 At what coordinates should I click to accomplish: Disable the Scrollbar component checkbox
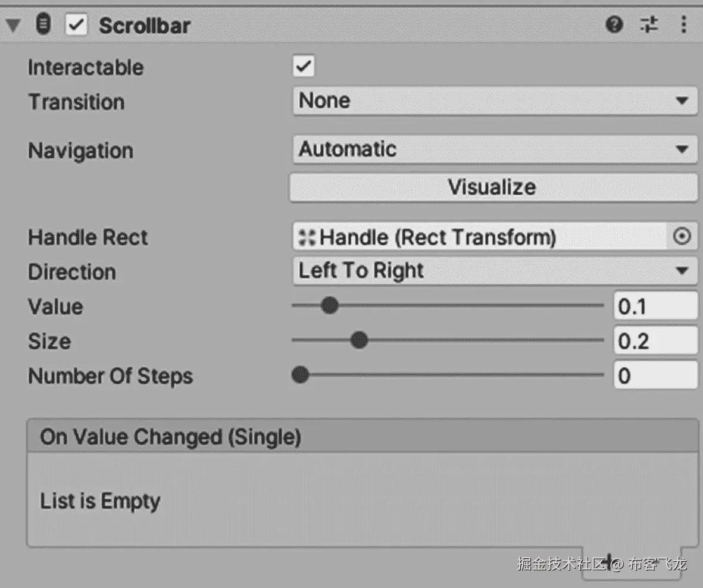77,26
